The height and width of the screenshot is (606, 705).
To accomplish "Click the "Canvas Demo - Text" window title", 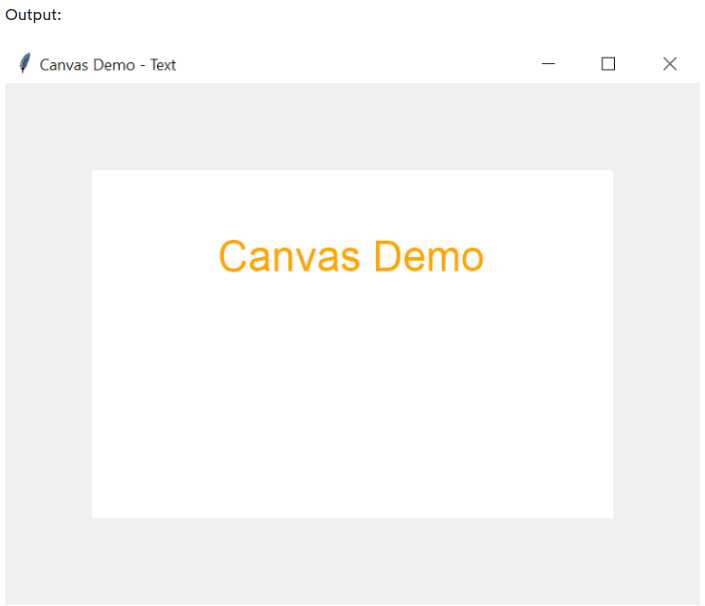I will coord(107,65).
